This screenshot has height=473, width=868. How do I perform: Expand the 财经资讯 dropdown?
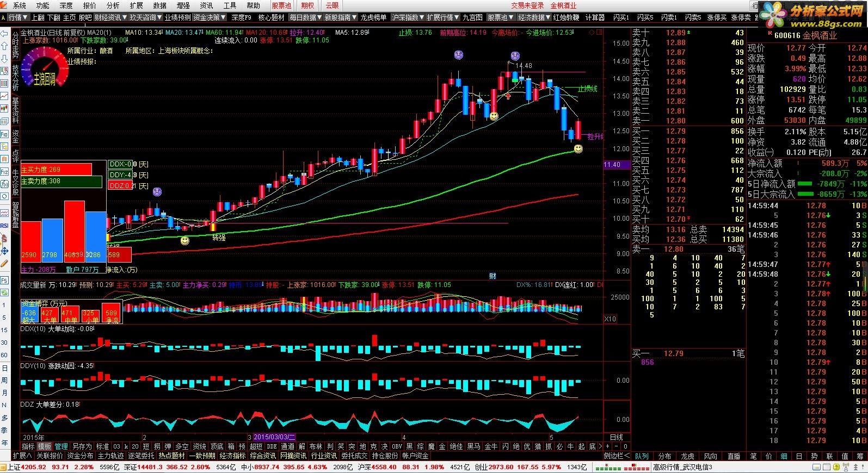point(110,17)
